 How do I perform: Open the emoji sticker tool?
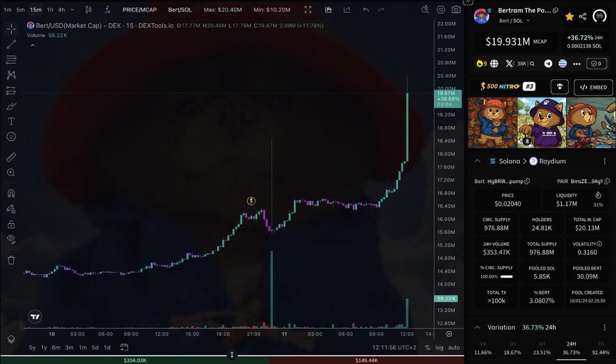pos(11,137)
